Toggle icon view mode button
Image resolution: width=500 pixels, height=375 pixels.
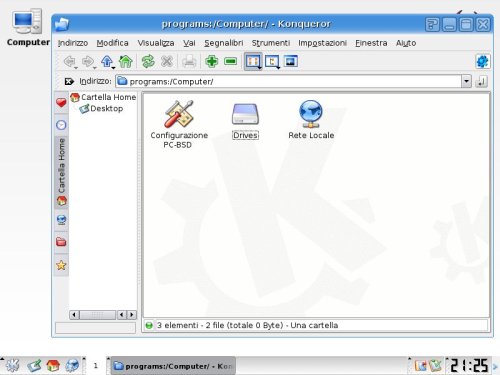pyautogui.click(x=252, y=61)
